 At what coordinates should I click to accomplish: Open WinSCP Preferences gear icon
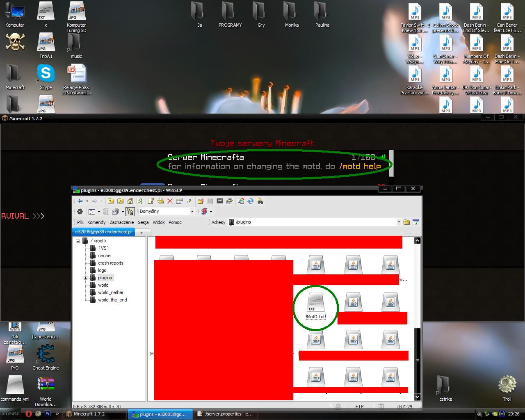pos(80,212)
